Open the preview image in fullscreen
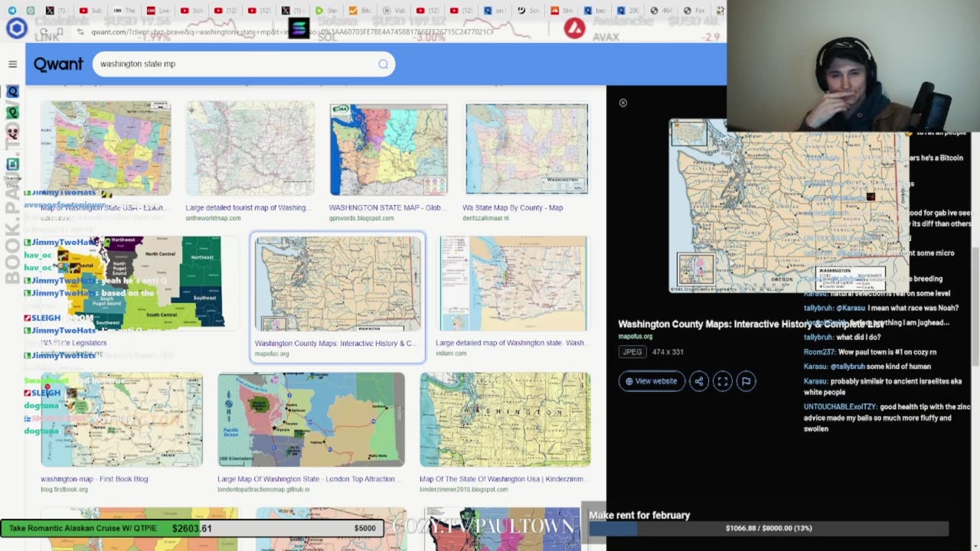980x551 pixels. pyautogui.click(x=723, y=381)
